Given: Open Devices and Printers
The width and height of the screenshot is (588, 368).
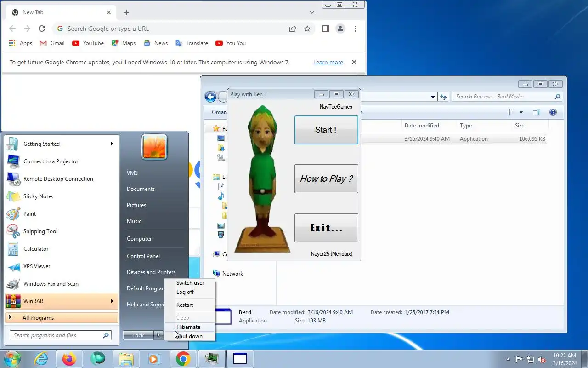Looking at the screenshot, I should pyautogui.click(x=151, y=272).
